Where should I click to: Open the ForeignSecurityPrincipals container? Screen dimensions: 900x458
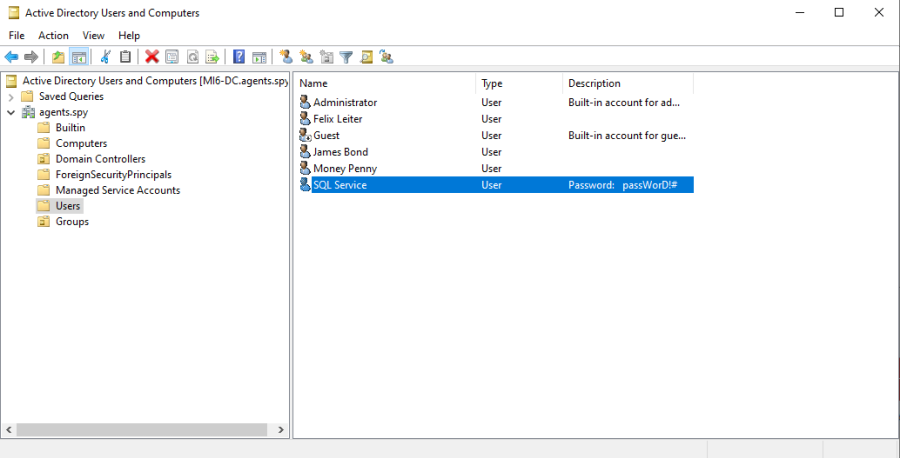tap(113, 174)
